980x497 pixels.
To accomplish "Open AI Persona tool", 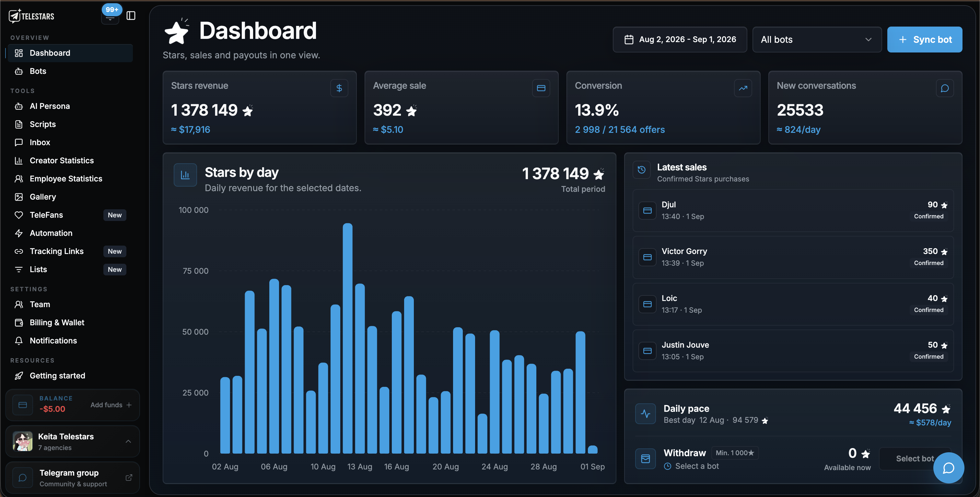I will pos(70,106).
